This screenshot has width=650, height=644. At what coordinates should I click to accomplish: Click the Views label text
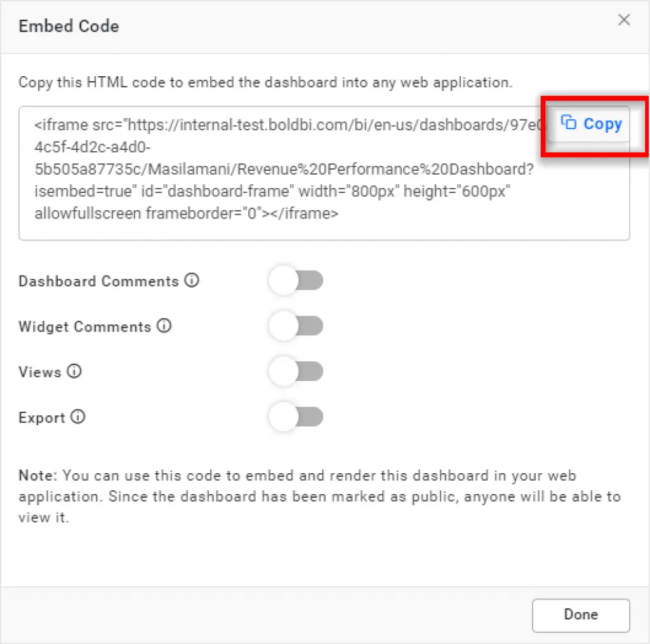click(x=40, y=372)
